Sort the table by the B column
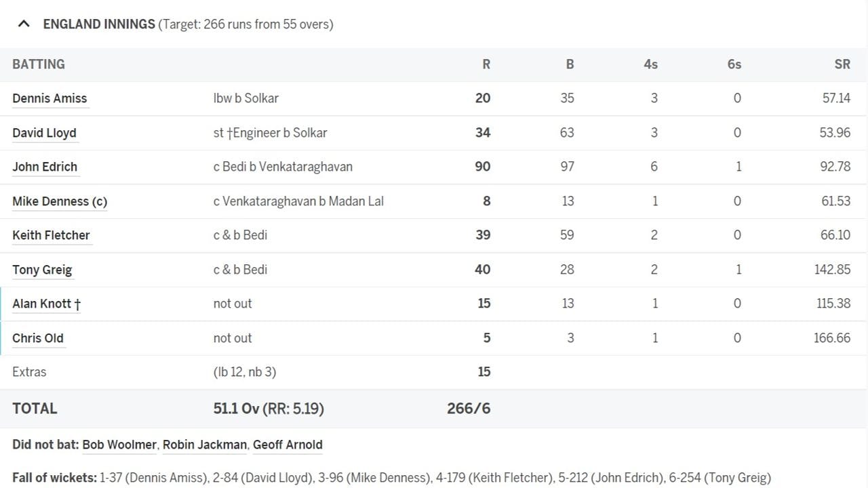Screen dimensions: 868x488 click(x=570, y=64)
